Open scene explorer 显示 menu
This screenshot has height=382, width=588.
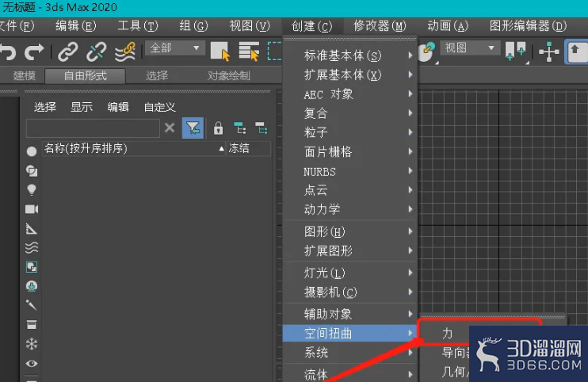pos(82,107)
